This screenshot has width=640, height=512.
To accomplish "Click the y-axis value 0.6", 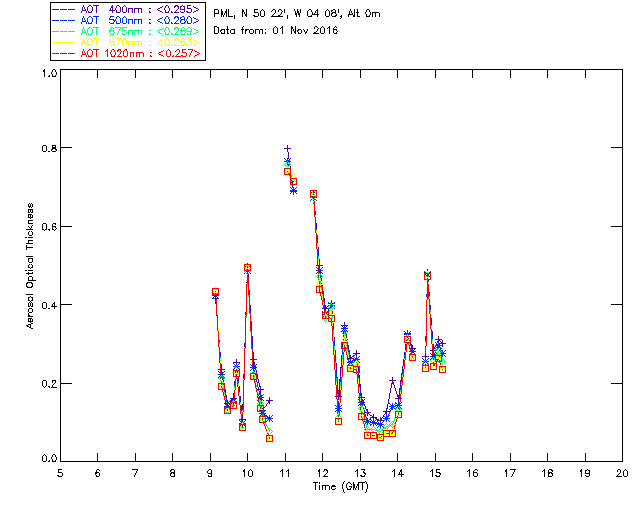I will pyautogui.click(x=49, y=227).
